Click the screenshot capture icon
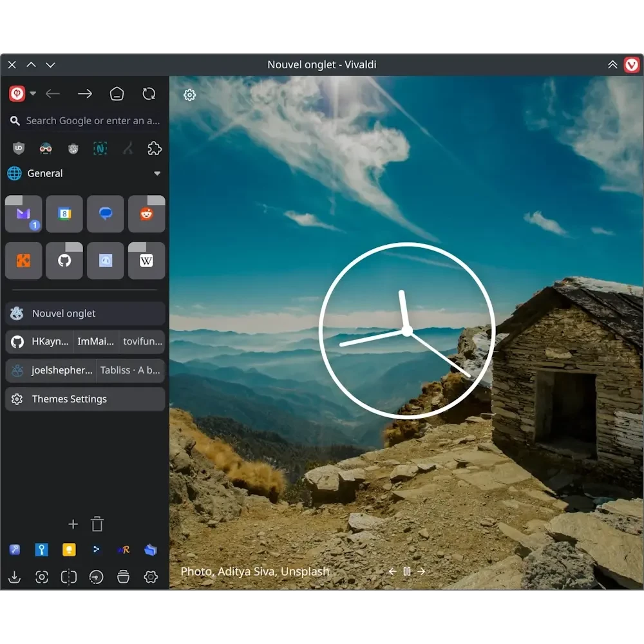 [x=42, y=578]
